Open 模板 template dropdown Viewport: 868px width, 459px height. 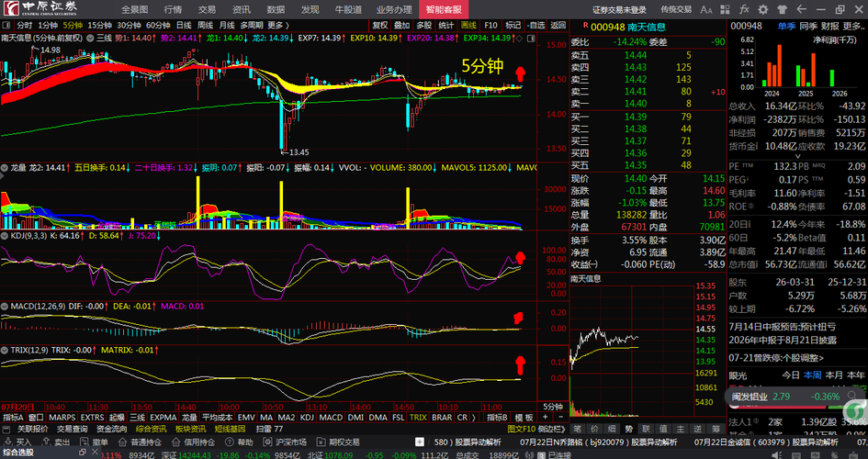pos(524,418)
